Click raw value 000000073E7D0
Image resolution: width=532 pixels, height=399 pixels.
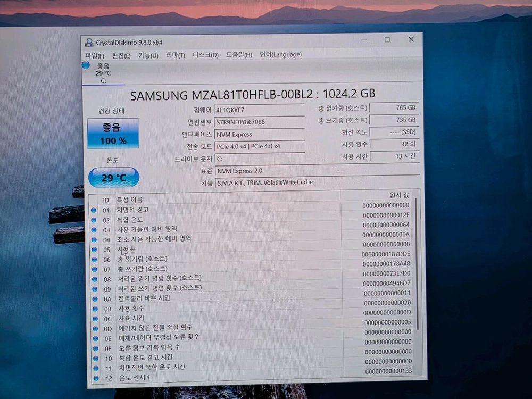coord(386,273)
